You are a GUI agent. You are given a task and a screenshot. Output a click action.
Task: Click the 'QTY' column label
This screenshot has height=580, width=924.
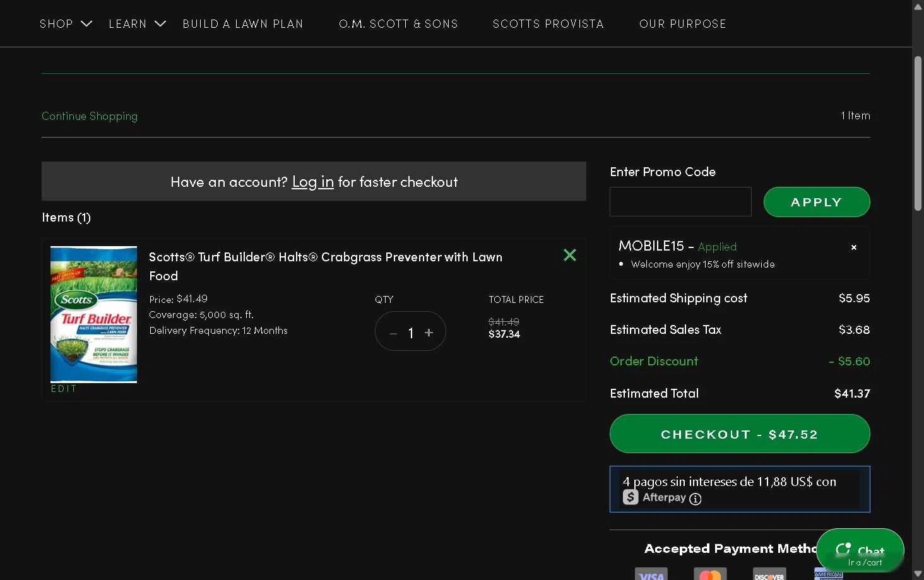(x=384, y=300)
